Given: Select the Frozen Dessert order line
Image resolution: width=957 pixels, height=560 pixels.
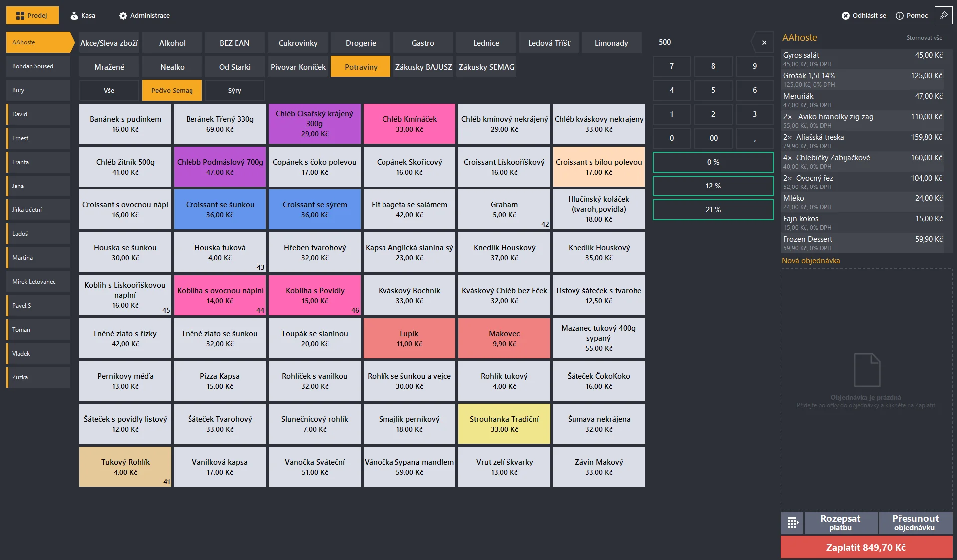Looking at the screenshot, I should [x=863, y=243].
